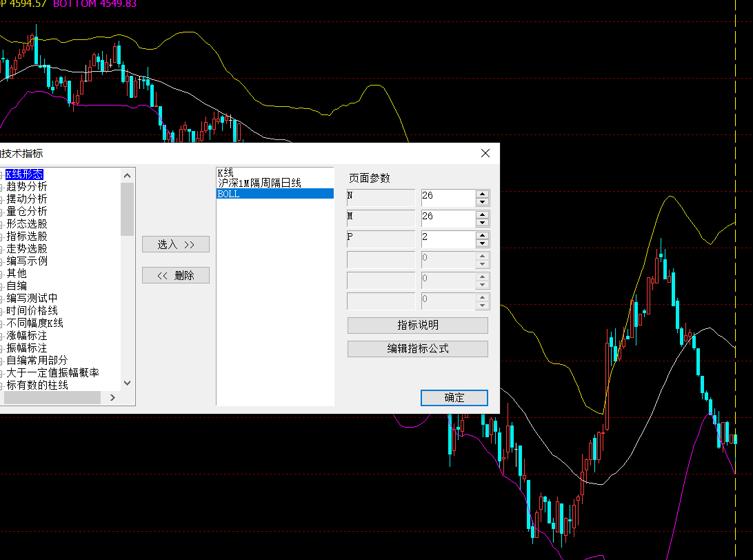Increase the N parameter with up arrow
The image size is (753, 560).
pyautogui.click(x=483, y=194)
